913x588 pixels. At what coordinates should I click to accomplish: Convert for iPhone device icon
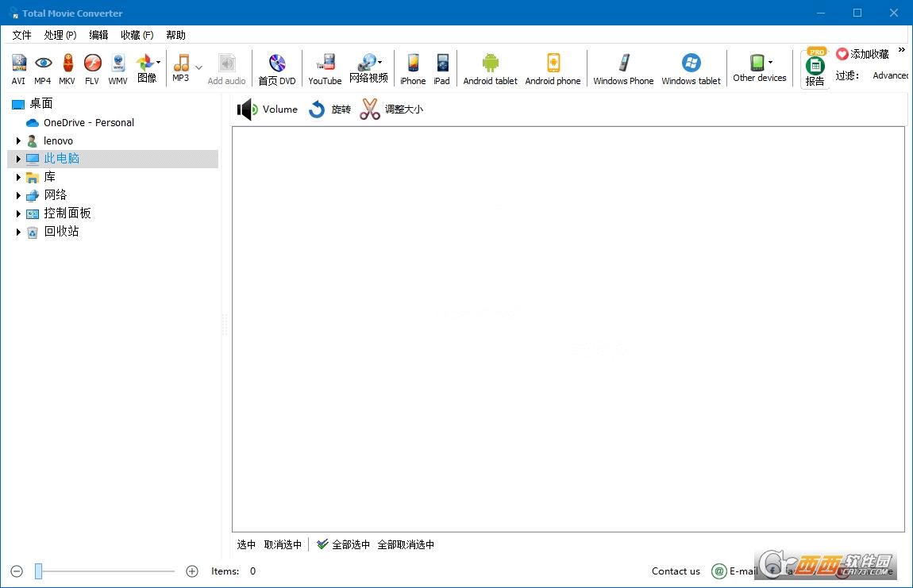(x=413, y=69)
